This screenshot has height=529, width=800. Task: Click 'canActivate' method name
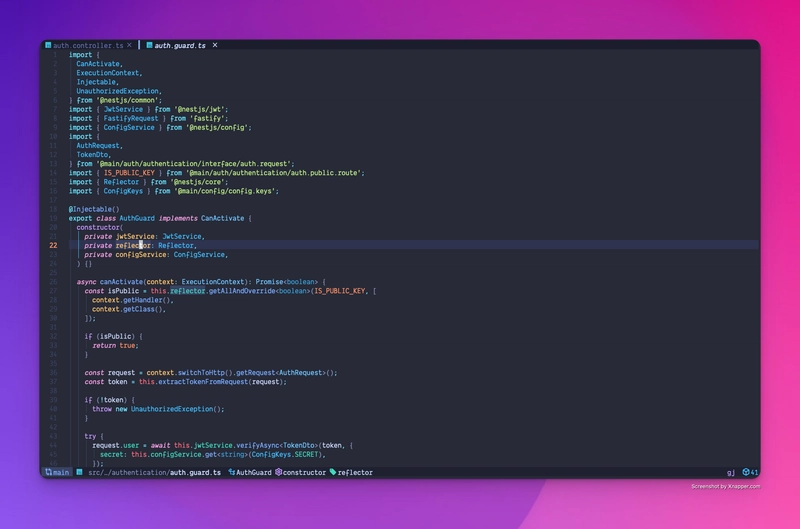121,282
